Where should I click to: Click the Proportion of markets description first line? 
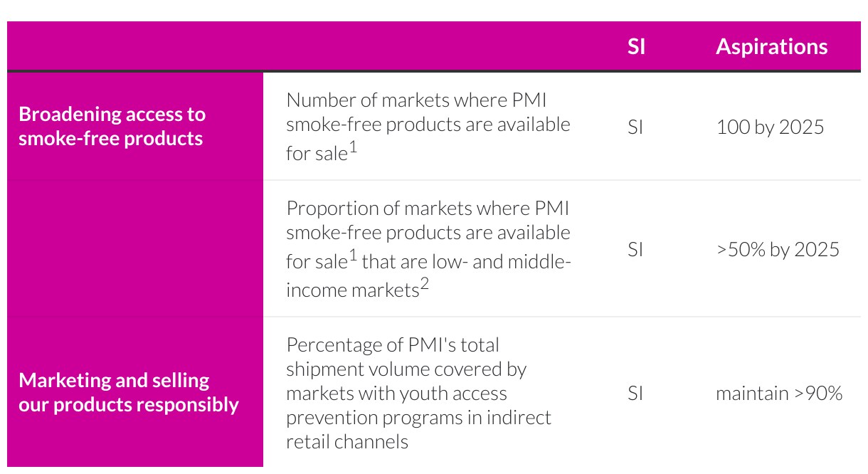pyautogui.click(x=428, y=209)
